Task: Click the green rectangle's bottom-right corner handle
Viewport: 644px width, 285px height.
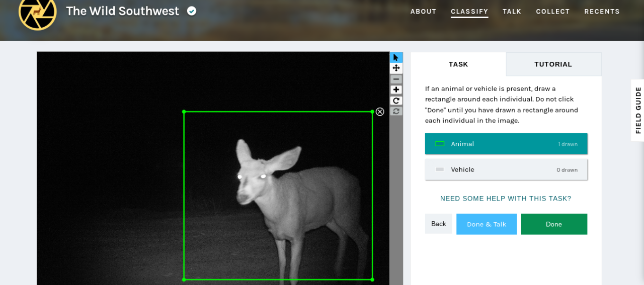Action: click(372, 279)
